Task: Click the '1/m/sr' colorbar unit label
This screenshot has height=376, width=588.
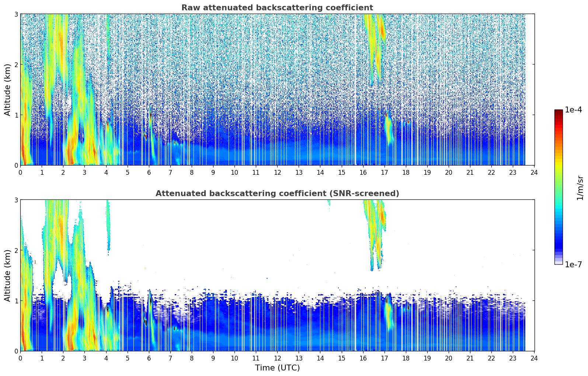Action: [x=580, y=187]
